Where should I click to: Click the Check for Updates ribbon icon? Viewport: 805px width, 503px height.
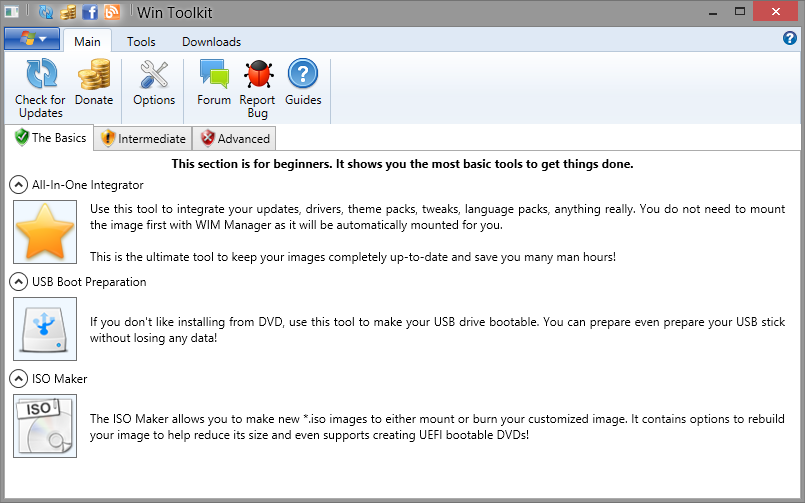point(40,75)
